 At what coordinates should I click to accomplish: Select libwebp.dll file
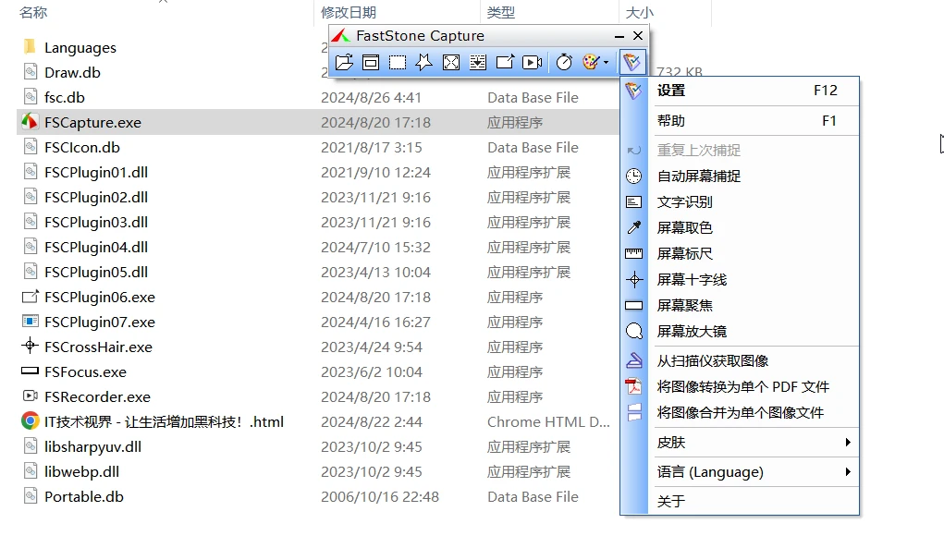pyautogui.click(x=81, y=472)
